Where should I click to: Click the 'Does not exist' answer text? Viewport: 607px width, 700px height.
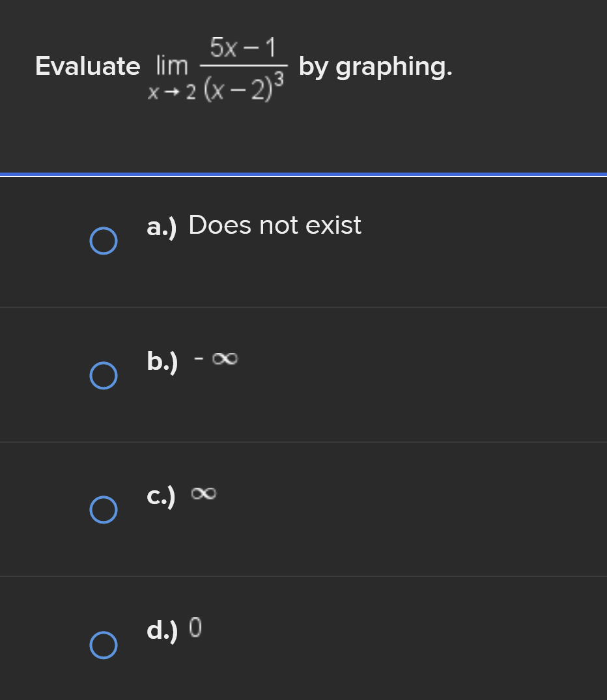(274, 225)
